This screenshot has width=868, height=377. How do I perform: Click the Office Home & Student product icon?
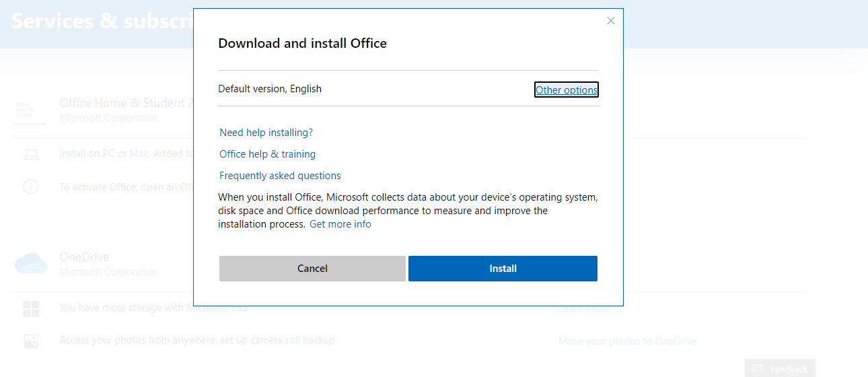point(31,112)
